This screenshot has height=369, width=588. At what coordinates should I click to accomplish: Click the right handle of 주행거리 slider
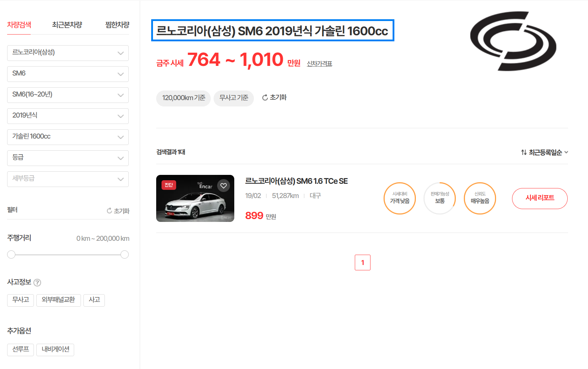coord(124,255)
